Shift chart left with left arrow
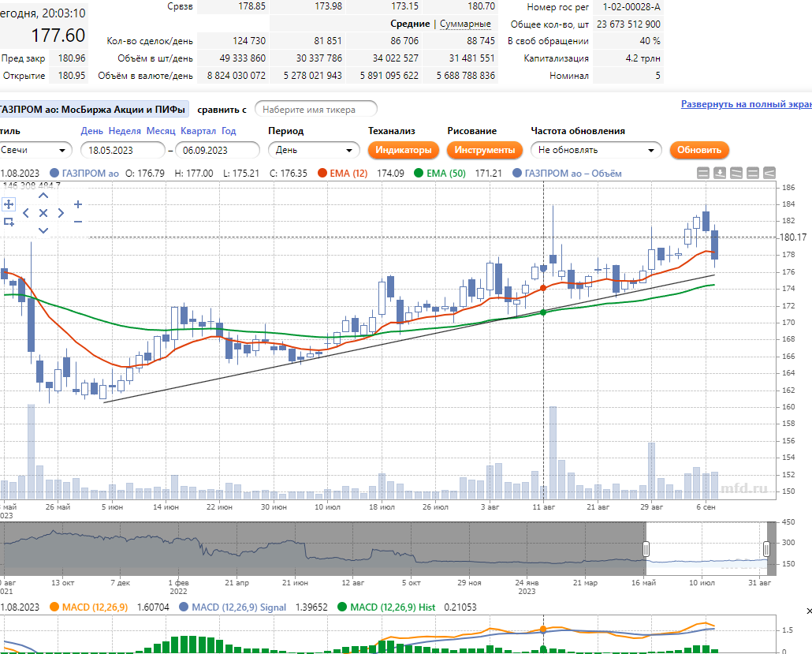 point(26,213)
